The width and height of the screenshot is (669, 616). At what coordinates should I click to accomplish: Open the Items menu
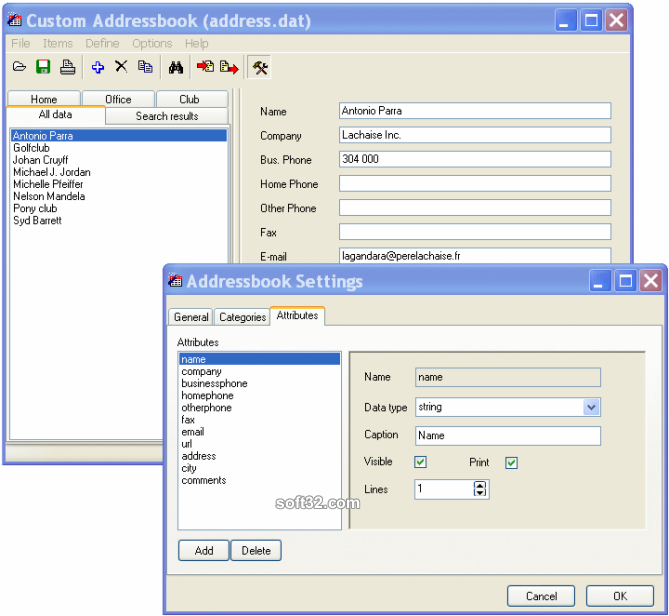click(x=58, y=43)
